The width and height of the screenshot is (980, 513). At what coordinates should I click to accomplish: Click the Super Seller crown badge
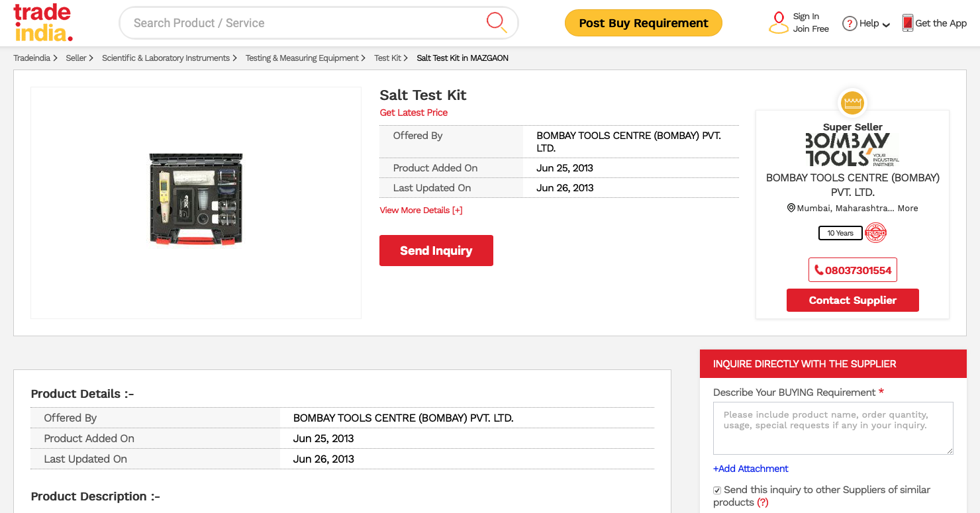pyautogui.click(x=852, y=103)
